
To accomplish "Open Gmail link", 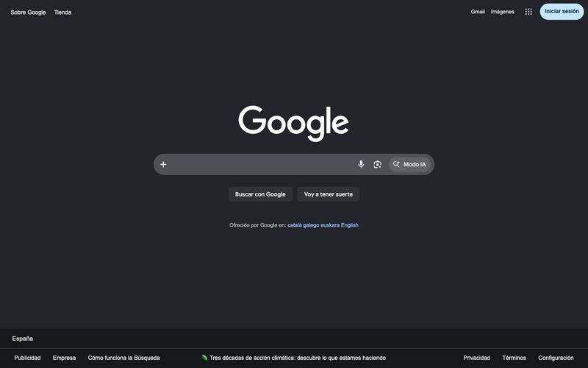I will tap(478, 12).
